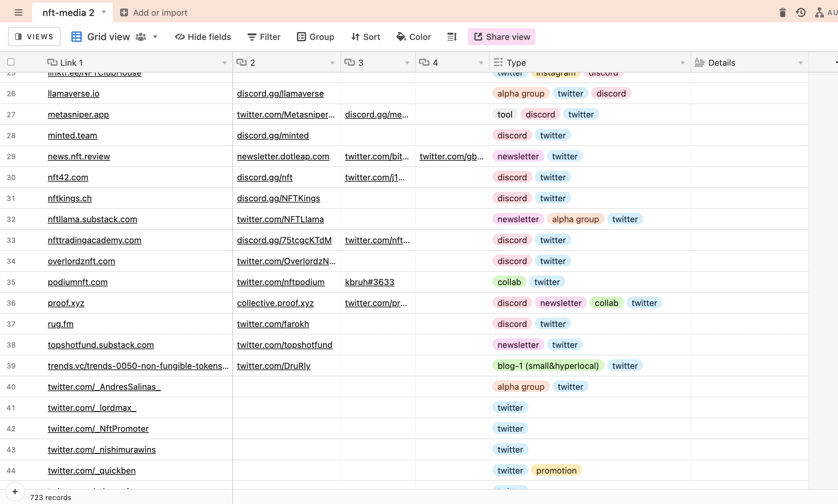The image size is (838, 504).
Task: Open discord.gg/minted link
Action: (273, 135)
